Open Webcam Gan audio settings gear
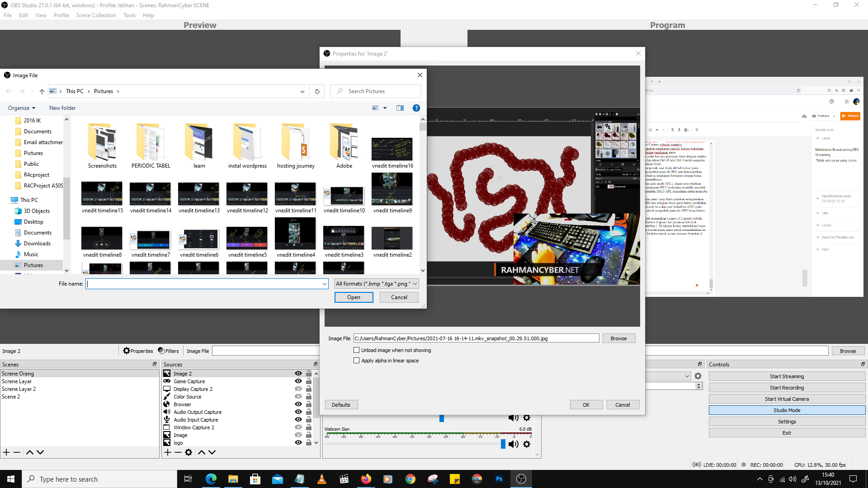 pyautogui.click(x=527, y=444)
